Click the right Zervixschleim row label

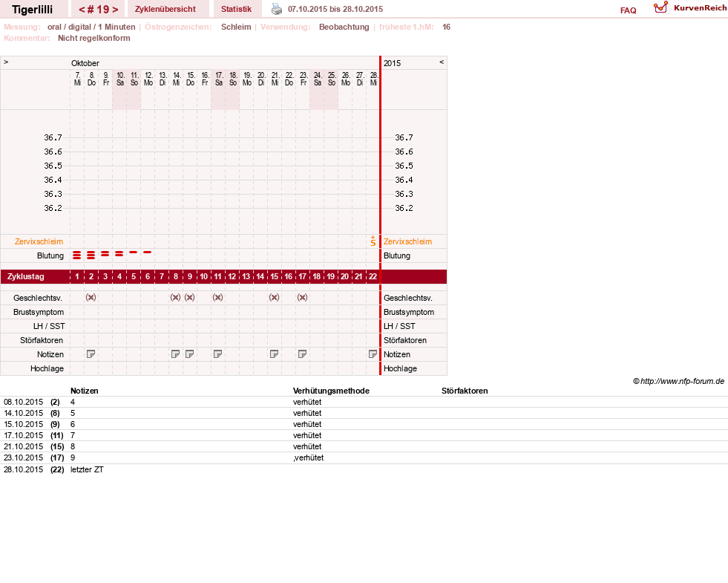click(407, 241)
